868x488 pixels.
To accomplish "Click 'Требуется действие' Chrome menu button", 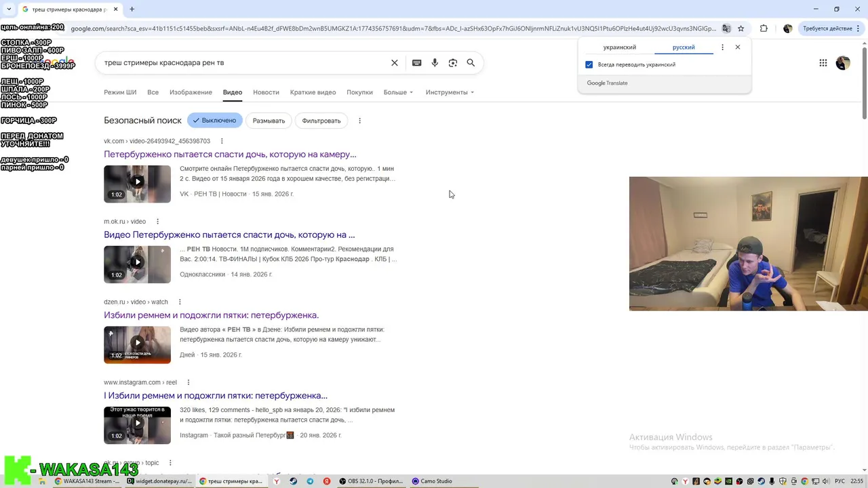I will click(831, 28).
